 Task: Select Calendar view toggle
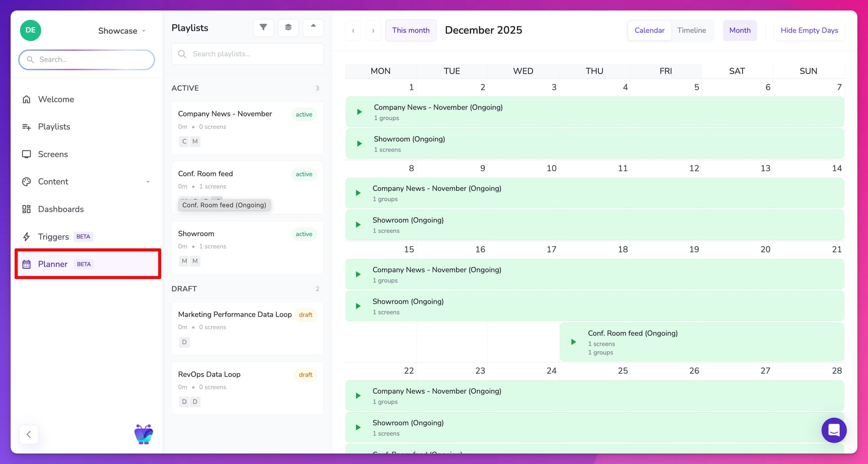click(x=649, y=30)
